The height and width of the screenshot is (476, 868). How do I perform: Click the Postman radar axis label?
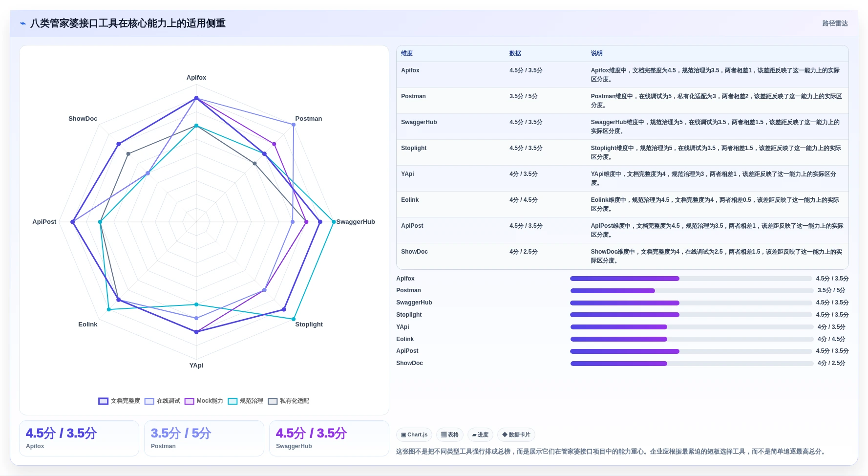pyautogui.click(x=309, y=119)
